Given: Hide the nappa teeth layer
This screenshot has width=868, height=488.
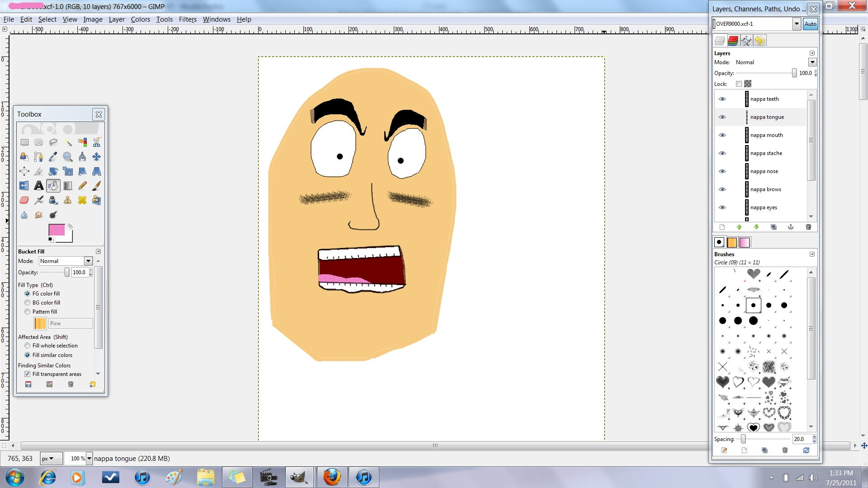Looking at the screenshot, I should (722, 99).
